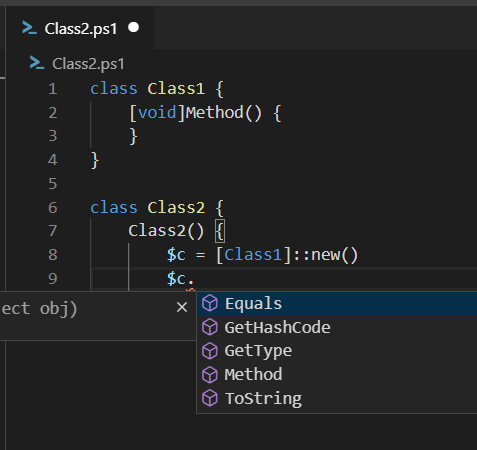Viewport: 477px width, 450px height.
Task: Click the highlighted opening brace on line 7
Action: pos(220,231)
